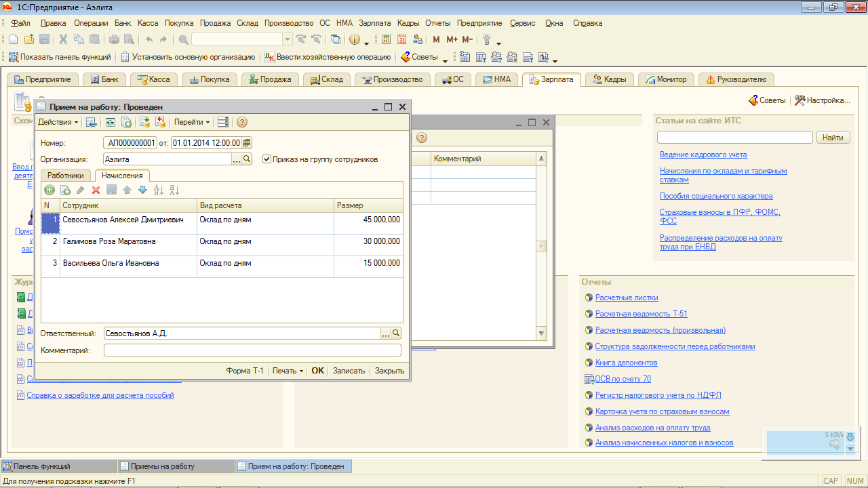Click the background window vertical scrollbar down arrow
The image size is (868, 488).
tap(541, 333)
